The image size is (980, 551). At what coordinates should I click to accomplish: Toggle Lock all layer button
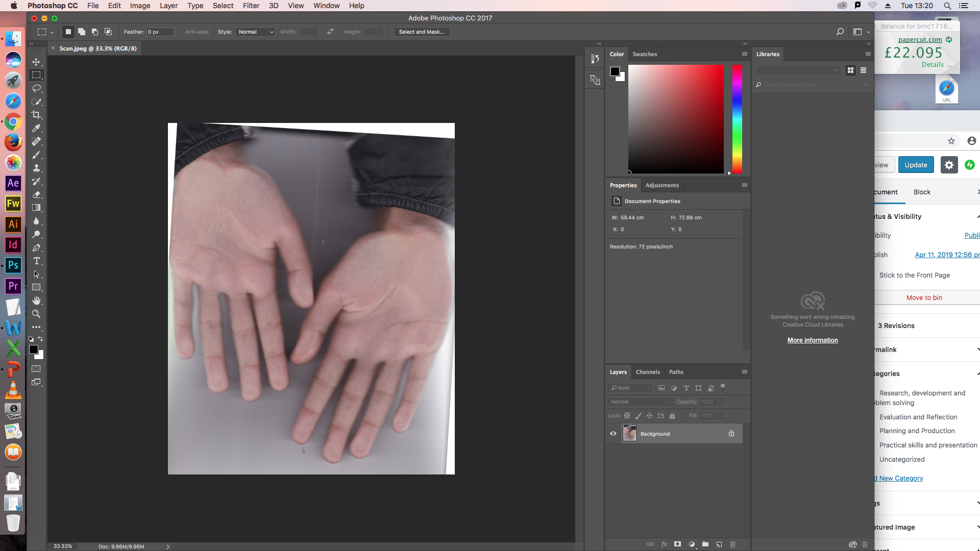672,416
